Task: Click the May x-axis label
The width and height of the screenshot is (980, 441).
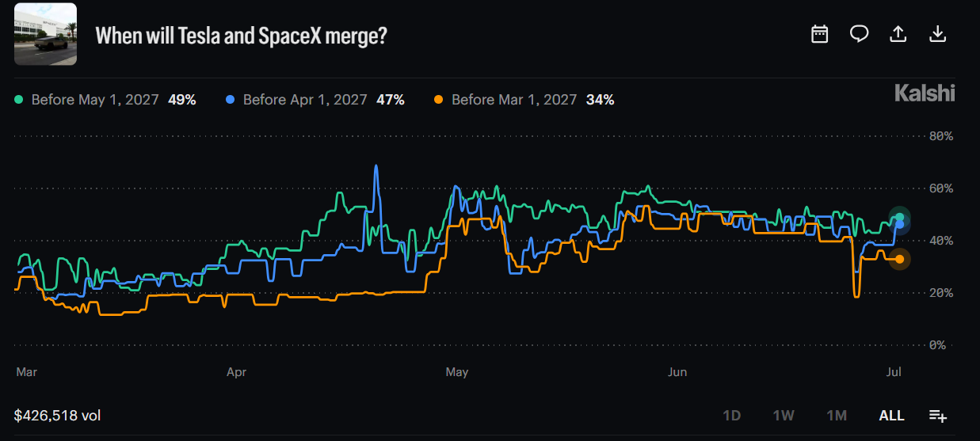Action: pos(457,371)
